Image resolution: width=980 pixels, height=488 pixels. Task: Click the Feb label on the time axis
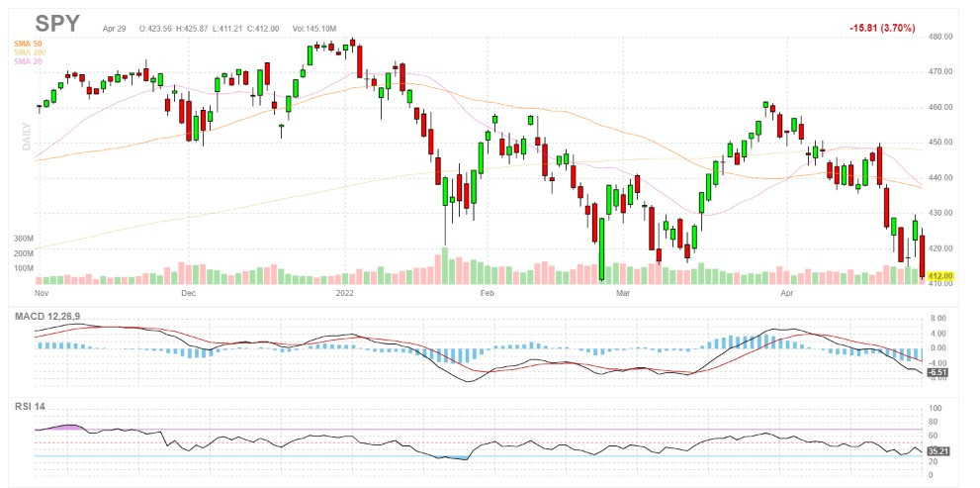pyautogui.click(x=487, y=292)
